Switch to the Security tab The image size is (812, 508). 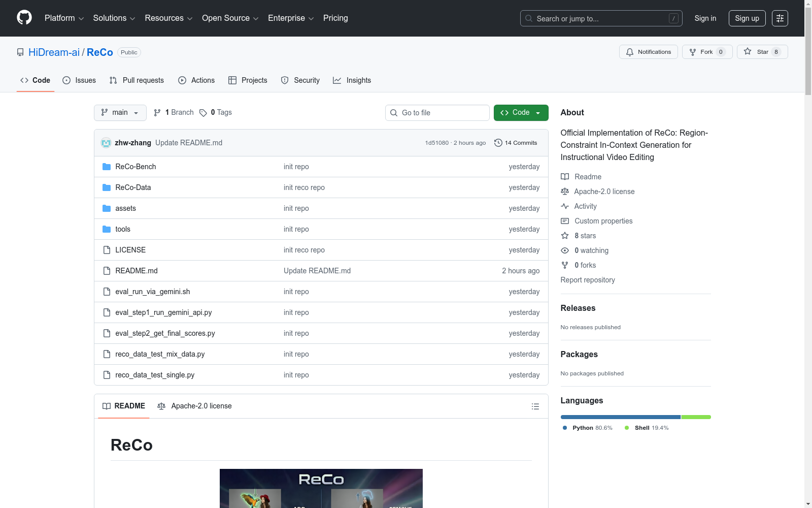(300, 80)
